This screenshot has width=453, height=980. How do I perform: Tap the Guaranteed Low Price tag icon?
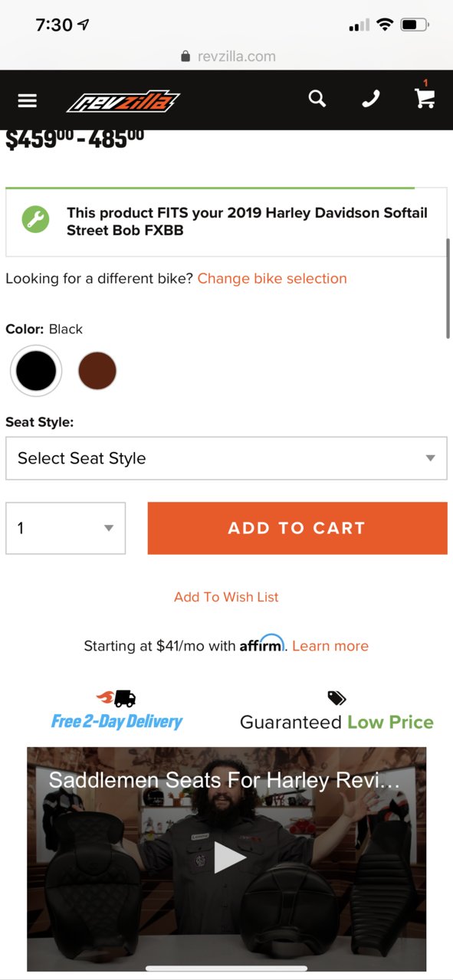click(336, 698)
